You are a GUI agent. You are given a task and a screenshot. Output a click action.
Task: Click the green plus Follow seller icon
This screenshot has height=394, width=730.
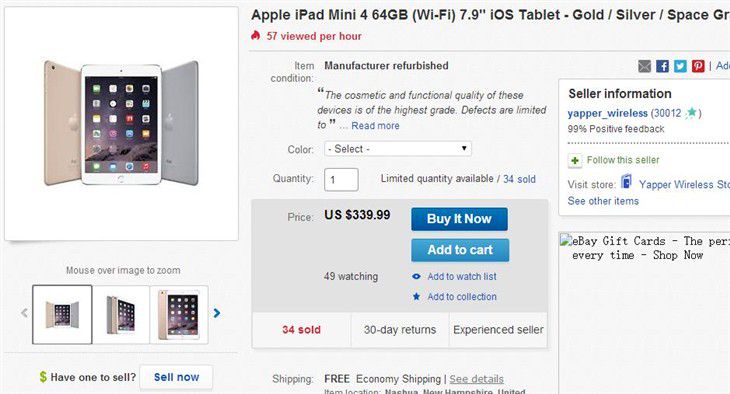tap(575, 161)
